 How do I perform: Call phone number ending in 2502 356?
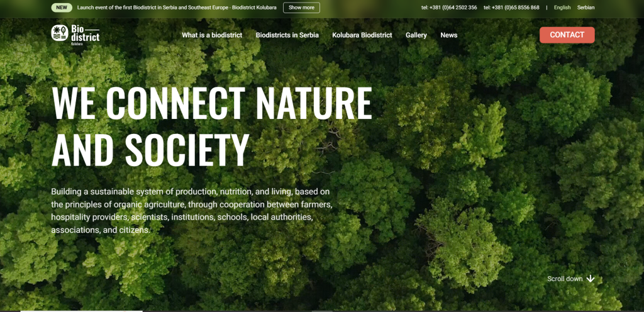[449, 8]
